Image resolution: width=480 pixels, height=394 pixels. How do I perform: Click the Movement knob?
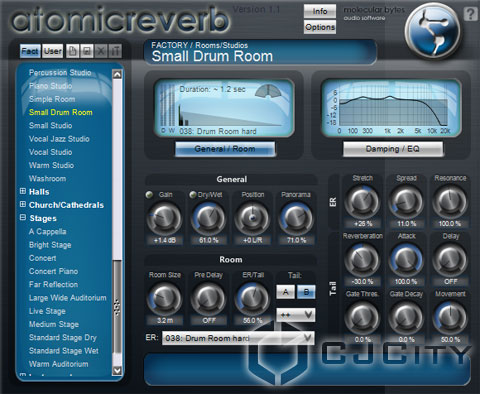[x=450, y=318]
